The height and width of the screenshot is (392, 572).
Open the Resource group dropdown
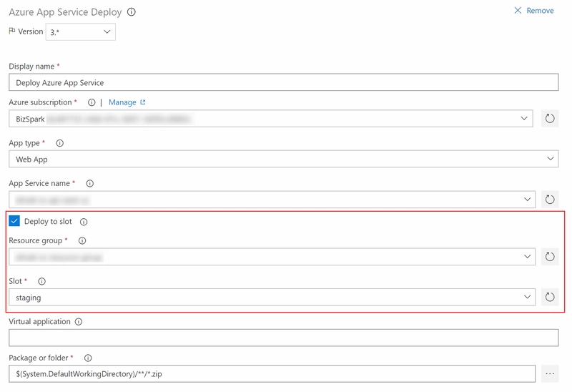(272, 257)
